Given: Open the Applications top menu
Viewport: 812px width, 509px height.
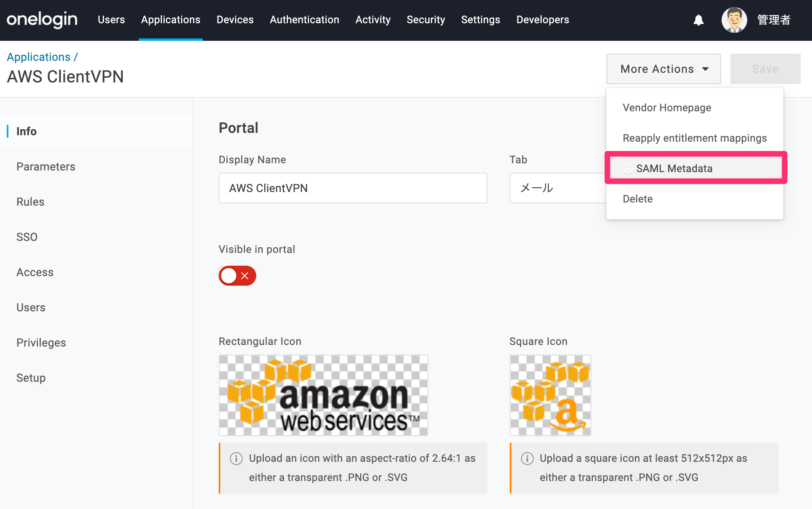Looking at the screenshot, I should (x=171, y=20).
